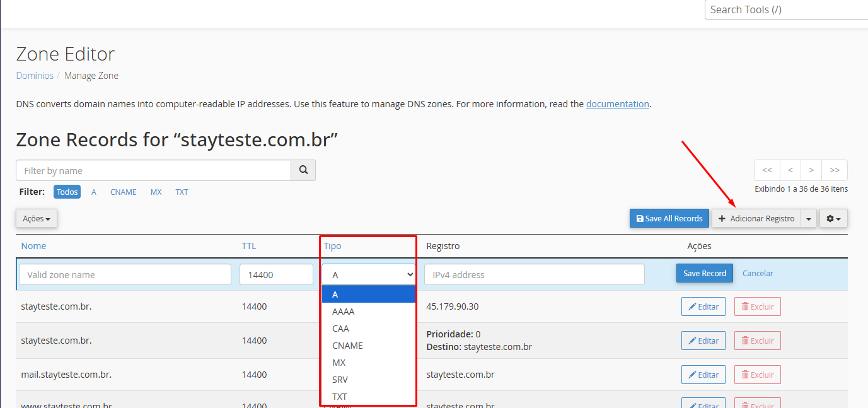
Task: Select the TXT record type option
Action: (339, 397)
